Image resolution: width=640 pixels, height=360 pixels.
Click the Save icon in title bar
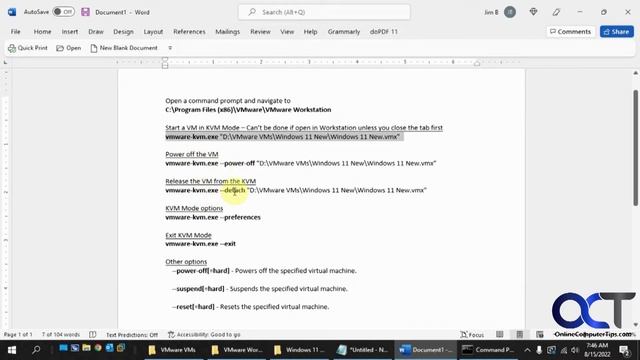(x=85, y=12)
